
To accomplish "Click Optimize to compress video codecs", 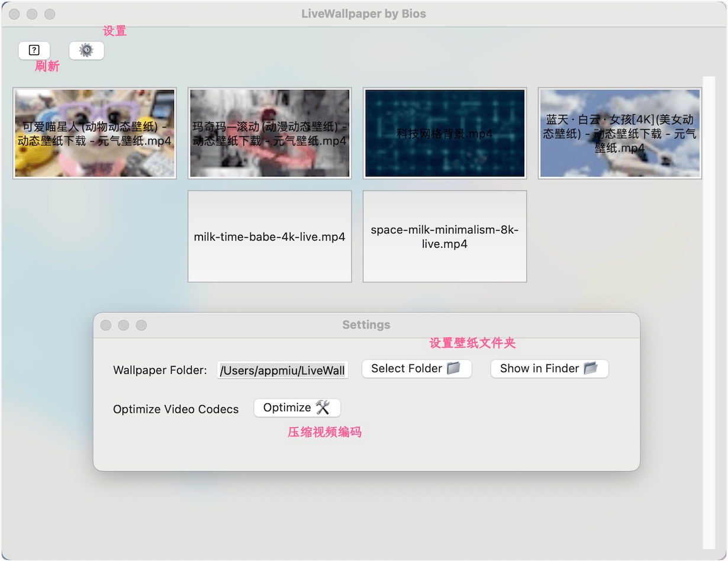I will (x=297, y=408).
